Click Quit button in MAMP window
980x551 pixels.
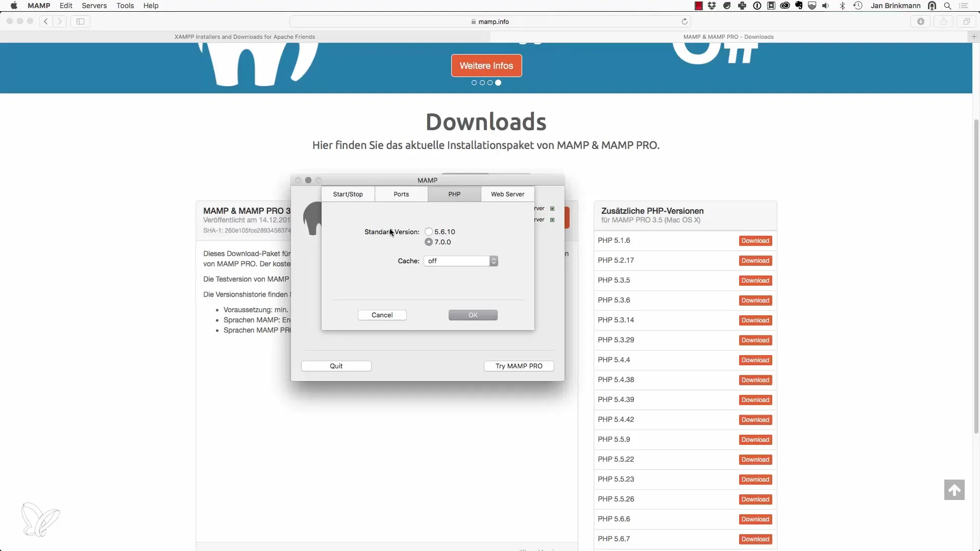[336, 366]
